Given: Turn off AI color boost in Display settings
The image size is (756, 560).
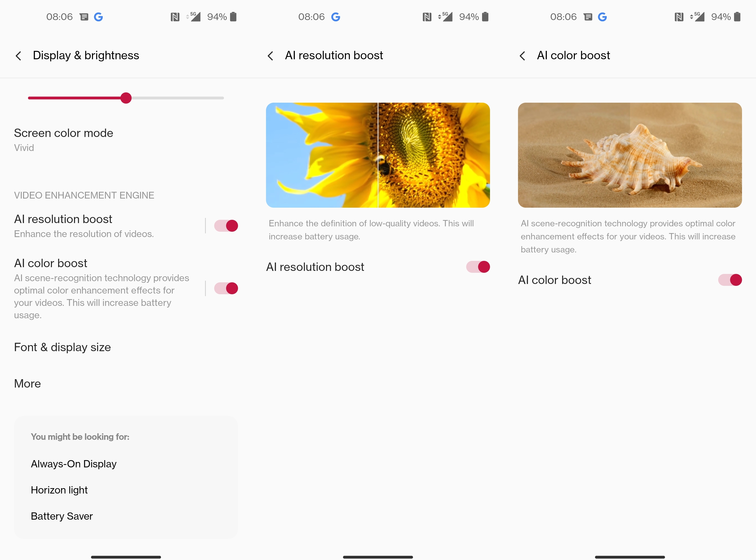Looking at the screenshot, I should click(226, 288).
